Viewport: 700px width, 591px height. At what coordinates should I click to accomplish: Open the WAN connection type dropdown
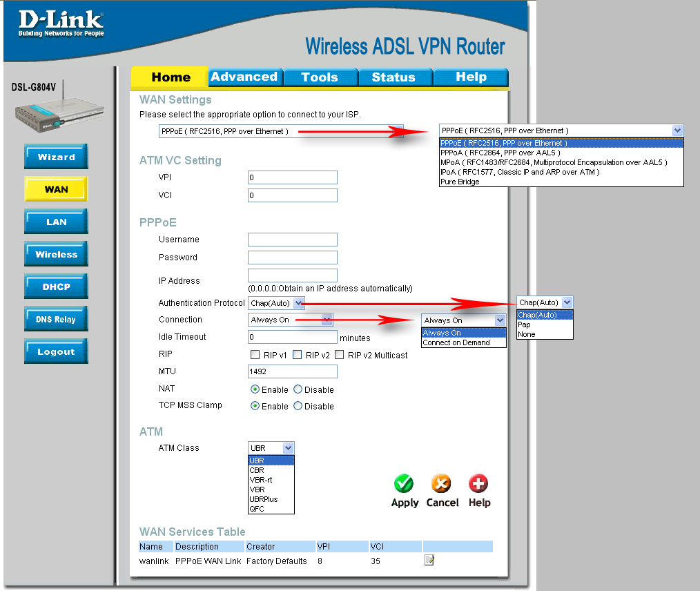point(281,131)
